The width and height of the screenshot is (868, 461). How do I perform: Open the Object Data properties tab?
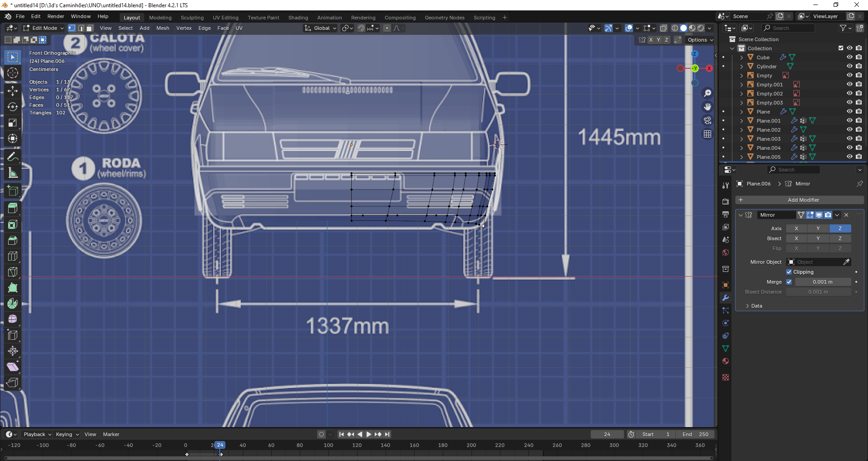tap(726, 348)
